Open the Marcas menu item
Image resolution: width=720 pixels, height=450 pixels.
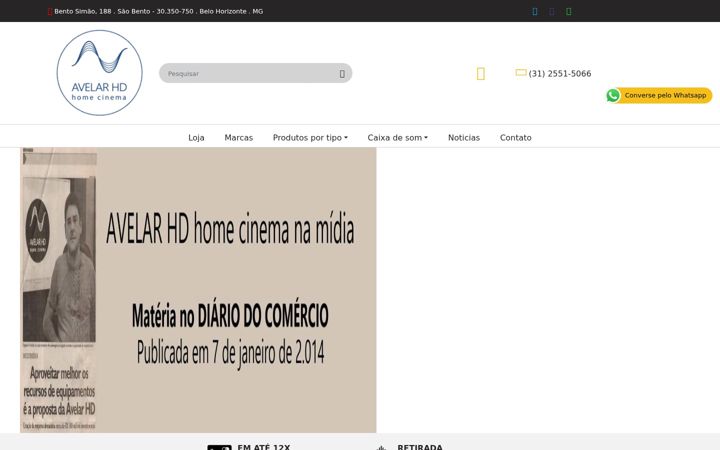[238, 138]
